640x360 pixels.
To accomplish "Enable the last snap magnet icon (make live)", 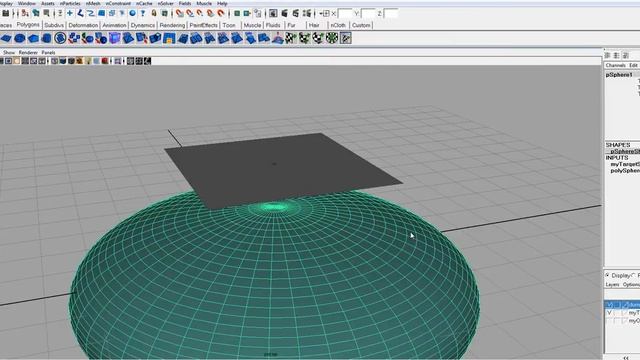I will [221, 13].
